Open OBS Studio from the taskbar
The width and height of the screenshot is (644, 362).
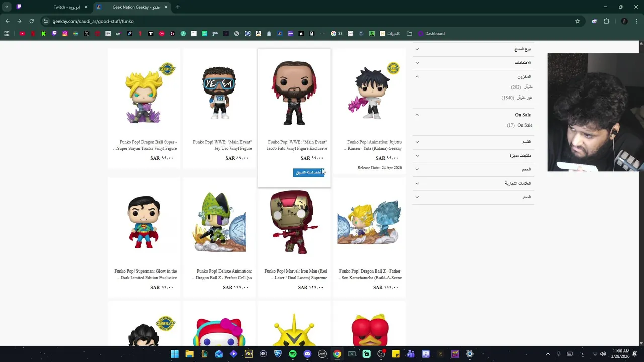pyautogui.click(x=381, y=354)
